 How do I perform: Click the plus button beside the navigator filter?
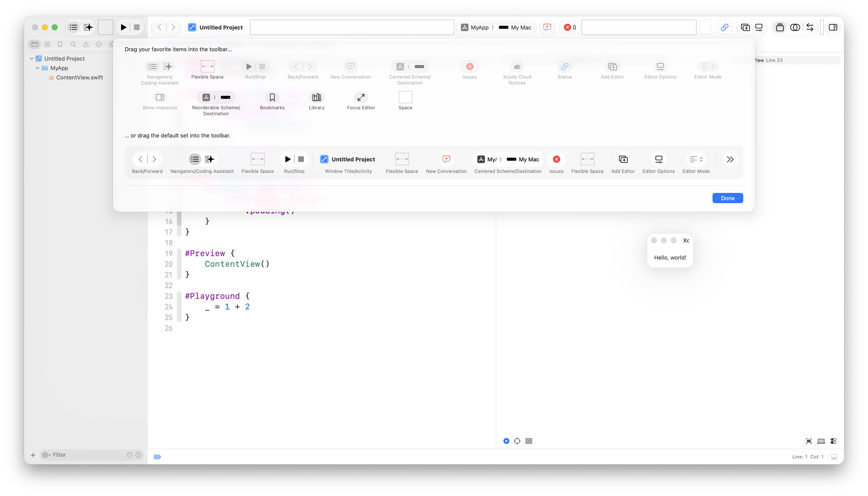33,455
